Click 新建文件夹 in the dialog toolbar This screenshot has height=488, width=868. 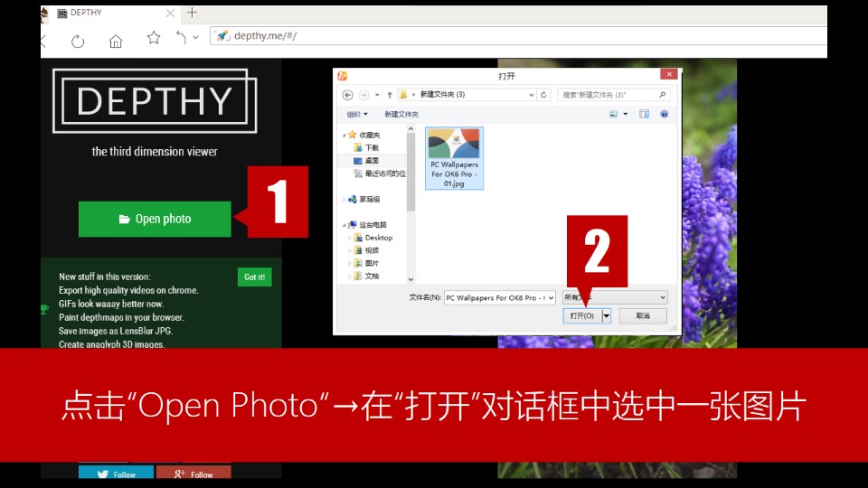(401, 115)
